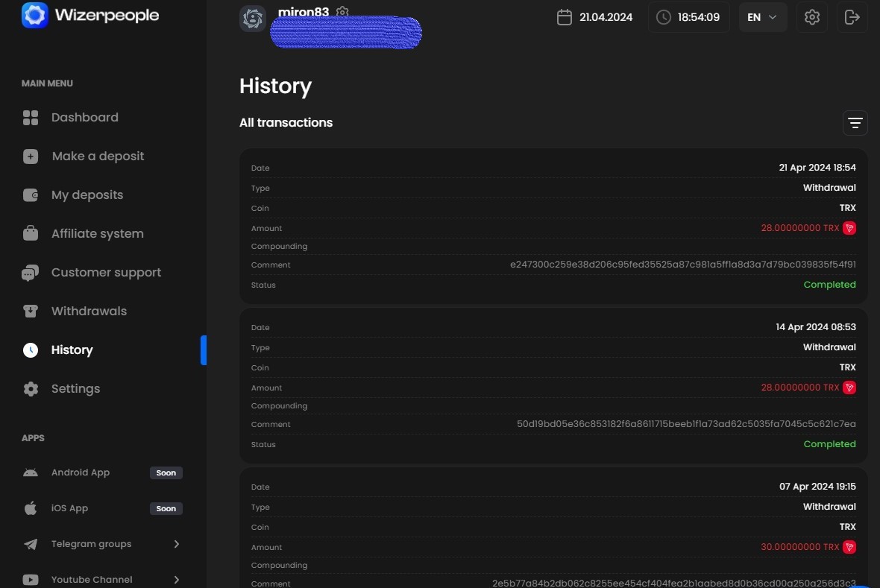Click Withdrawal type of 07 Apr transaction

pos(829,507)
